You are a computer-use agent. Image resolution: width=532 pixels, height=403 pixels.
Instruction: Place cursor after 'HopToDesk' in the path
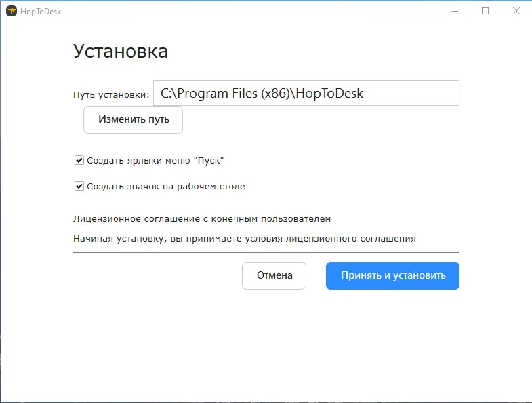[x=365, y=93]
